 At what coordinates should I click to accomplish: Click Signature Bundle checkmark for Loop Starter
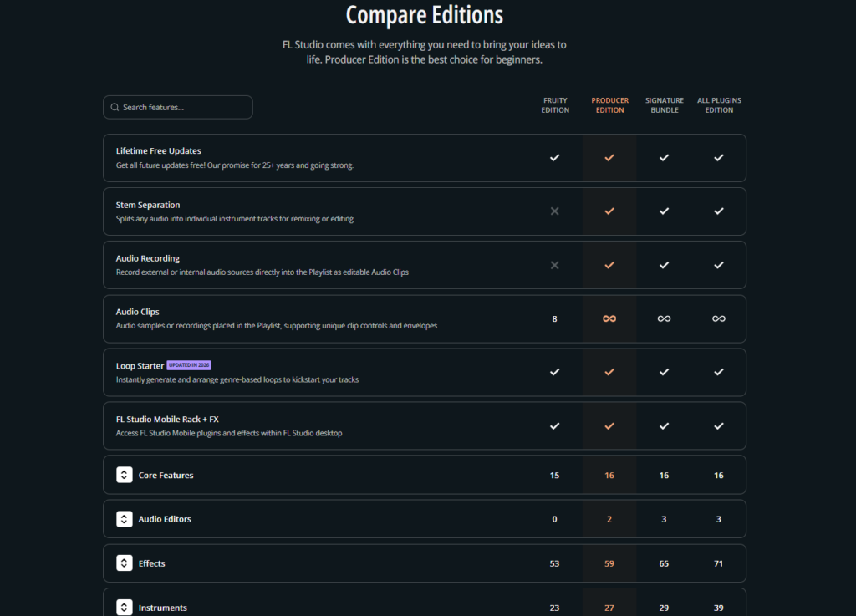click(x=664, y=372)
